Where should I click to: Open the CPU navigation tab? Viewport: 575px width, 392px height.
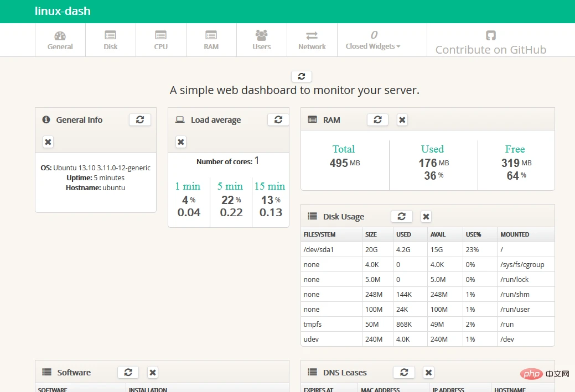[x=160, y=40]
